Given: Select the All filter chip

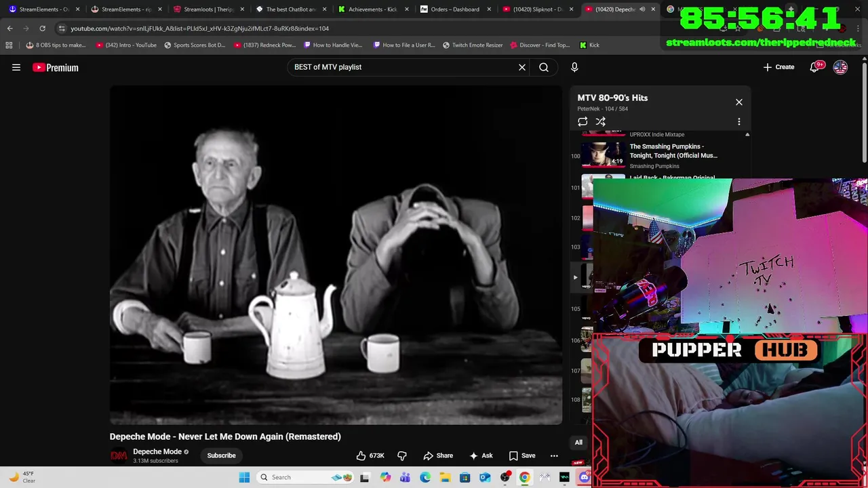Looking at the screenshot, I should click(578, 443).
